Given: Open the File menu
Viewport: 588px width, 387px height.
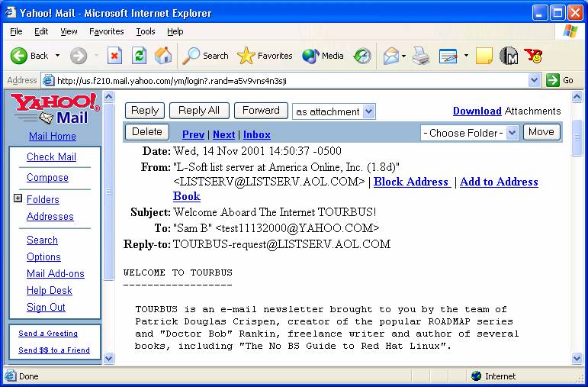Looking at the screenshot, I should pos(16,31).
